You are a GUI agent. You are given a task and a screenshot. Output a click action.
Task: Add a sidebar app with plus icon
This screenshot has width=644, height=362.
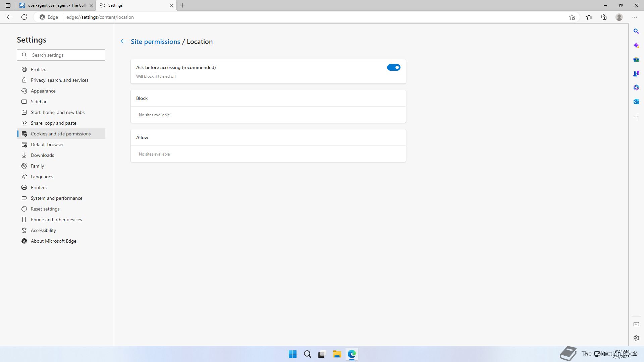click(x=636, y=117)
